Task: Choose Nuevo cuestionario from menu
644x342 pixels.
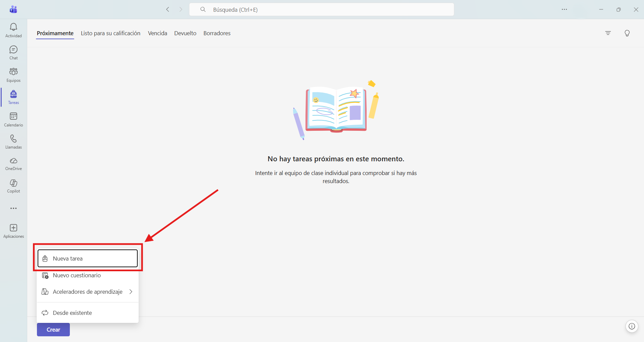Action: tap(88, 275)
